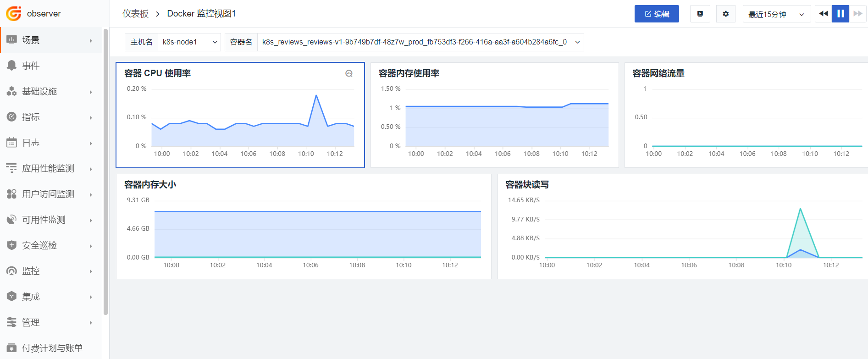
Task: Click the 安全巡检 shield icon
Action: [x=12, y=245]
